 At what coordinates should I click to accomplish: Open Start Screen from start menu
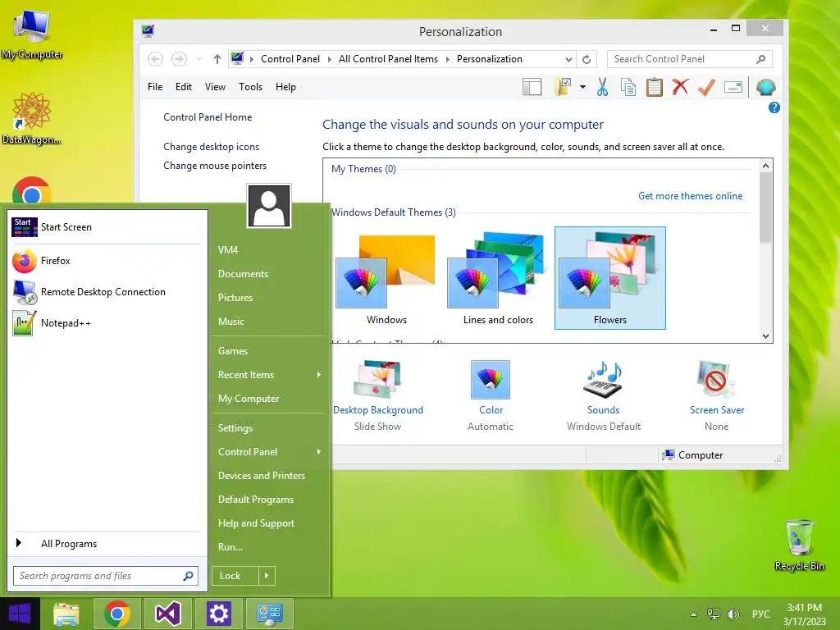point(106,227)
